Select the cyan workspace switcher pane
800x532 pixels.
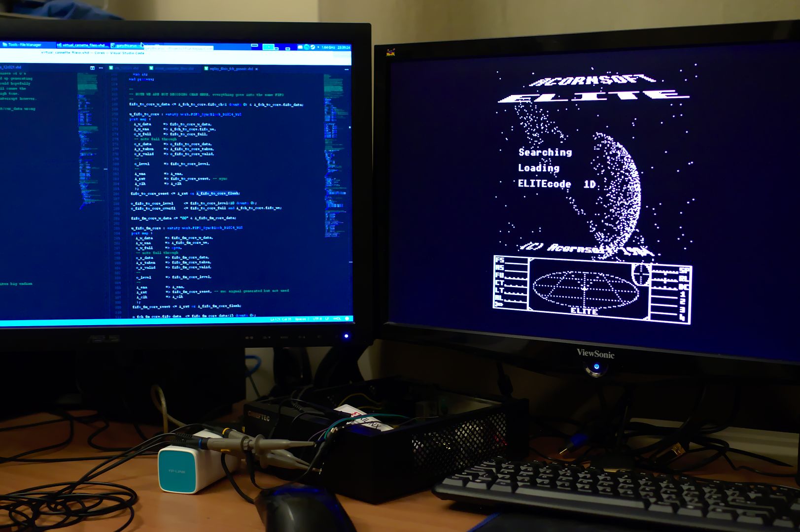[x=268, y=47]
